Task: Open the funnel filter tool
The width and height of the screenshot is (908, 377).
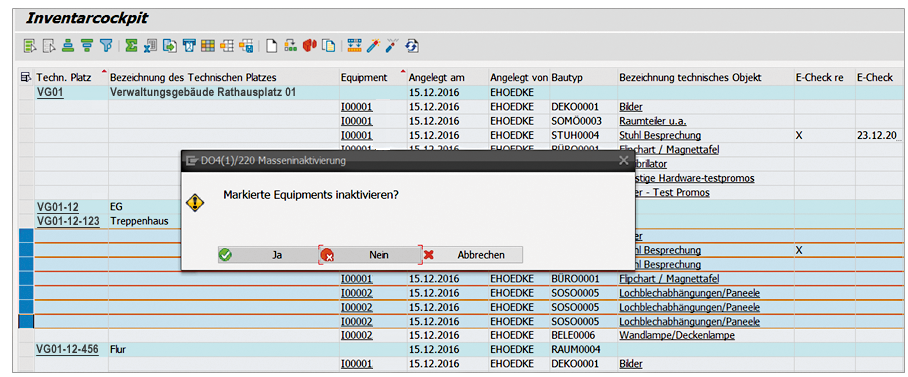Action: pyautogui.click(x=106, y=46)
